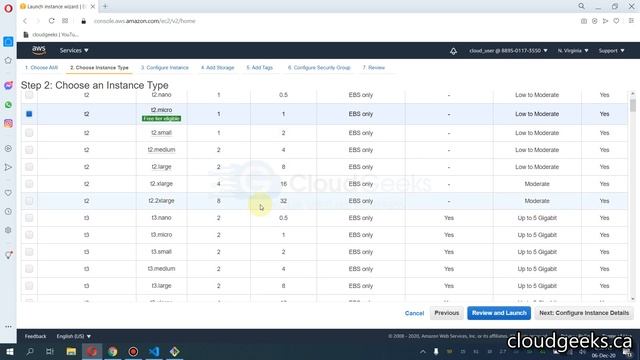640x360 pixels.
Task: Click the table scroll-down arrow
Action: tap(633, 299)
